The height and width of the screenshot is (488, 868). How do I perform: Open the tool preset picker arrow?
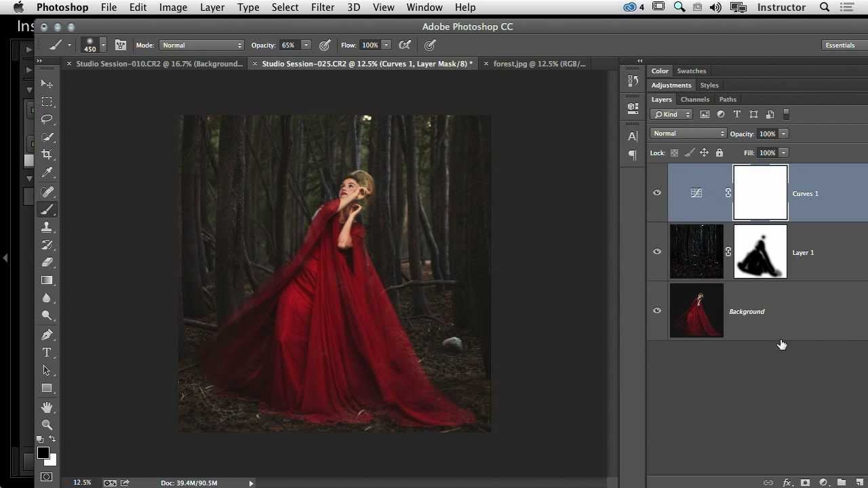(x=69, y=45)
